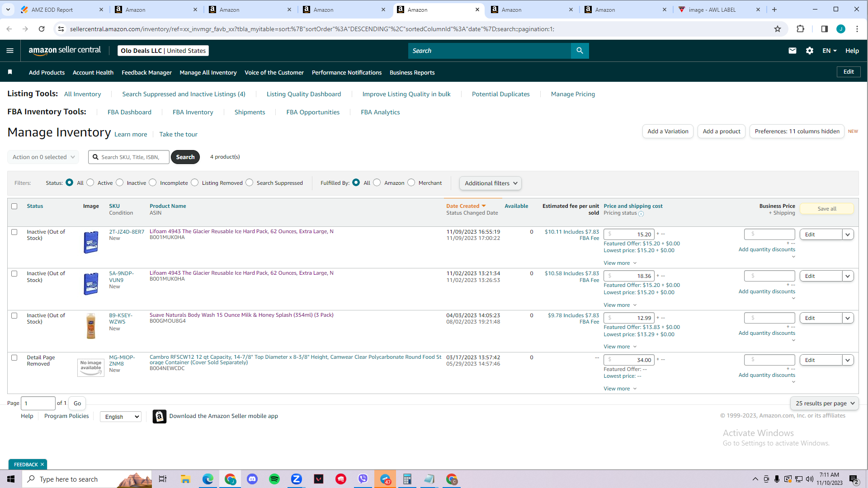This screenshot has height=488, width=868.
Task: Open Spotify from the taskbar
Action: pyautogui.click(x=274, y=479)
